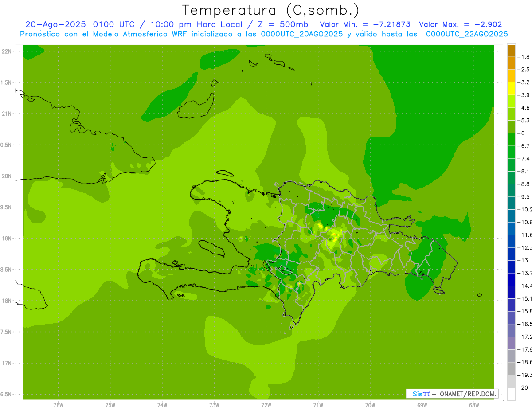Click the '-18.6' colorbar value label
The image size is (532, 411).
click(525, 362)
